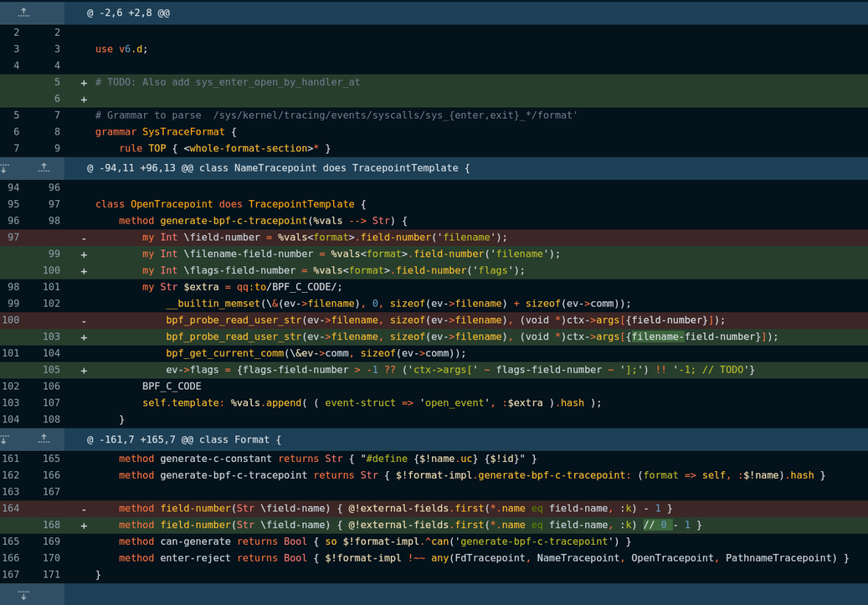Click new line number 108 closing brace
Image resolution: width=868 pixels, height=605 pixels.
[51, 419]
